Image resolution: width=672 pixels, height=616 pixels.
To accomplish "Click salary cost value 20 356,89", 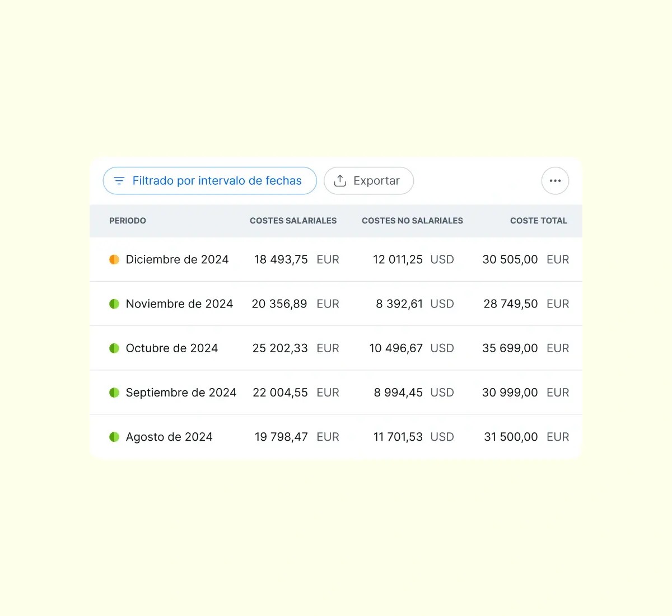I will tap(279, 304).
